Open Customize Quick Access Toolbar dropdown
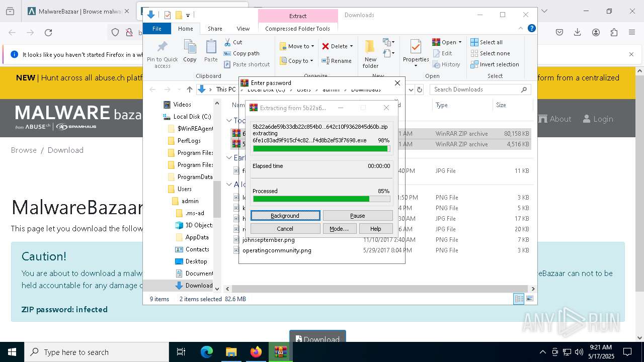 point(188,16)
